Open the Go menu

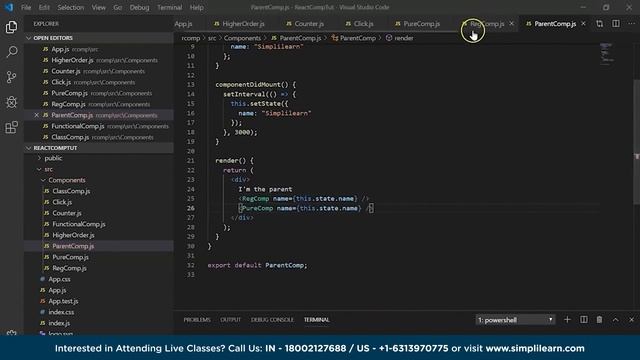pyautogui.click(x=118, y=7)
